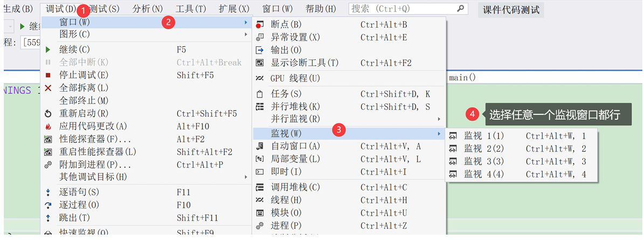Click the 显示诊断工具(T) icon

259,63
